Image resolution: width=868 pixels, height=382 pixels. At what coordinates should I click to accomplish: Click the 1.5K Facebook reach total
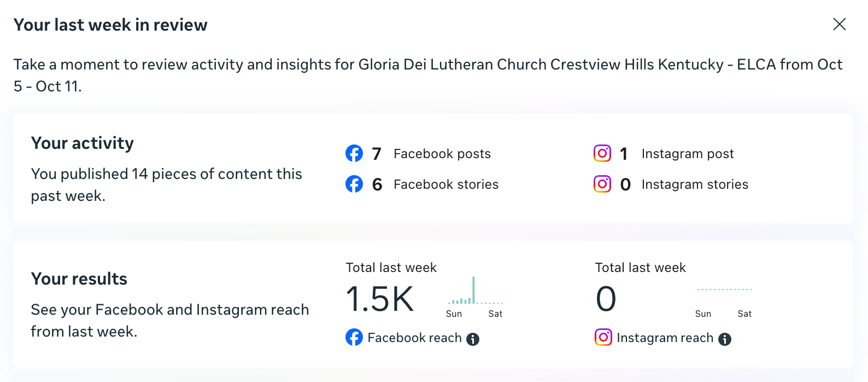tap(380, 299)
